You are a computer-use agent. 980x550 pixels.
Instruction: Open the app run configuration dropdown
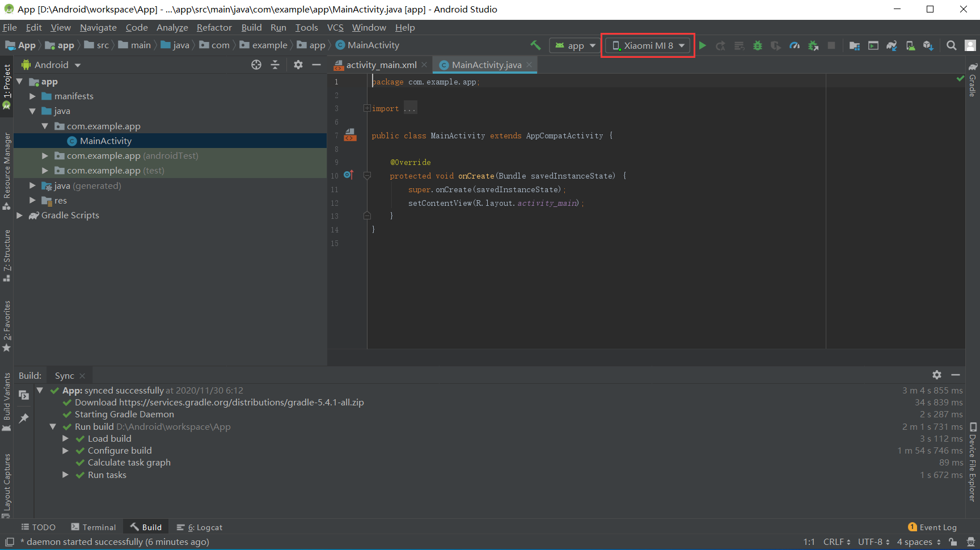pyautogui.click(x=576, y=45)
